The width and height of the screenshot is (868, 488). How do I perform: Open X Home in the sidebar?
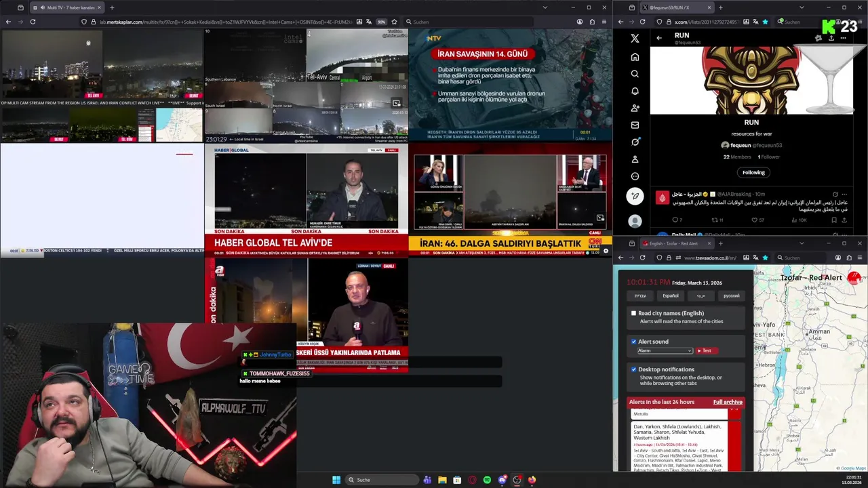(635, 57)
